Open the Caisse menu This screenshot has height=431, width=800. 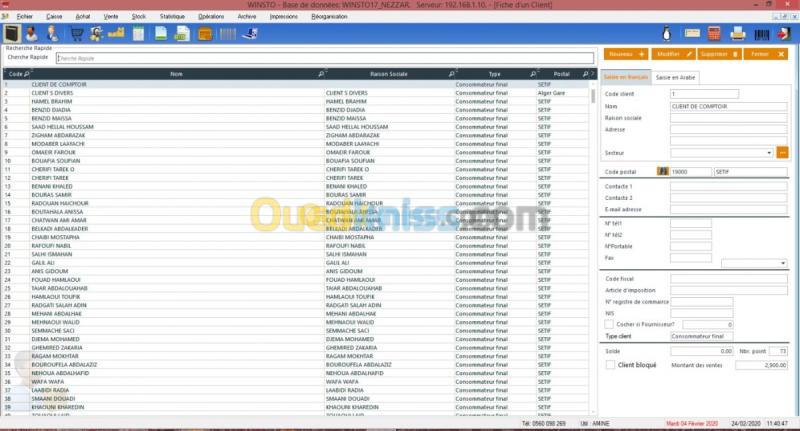point(54,16)
